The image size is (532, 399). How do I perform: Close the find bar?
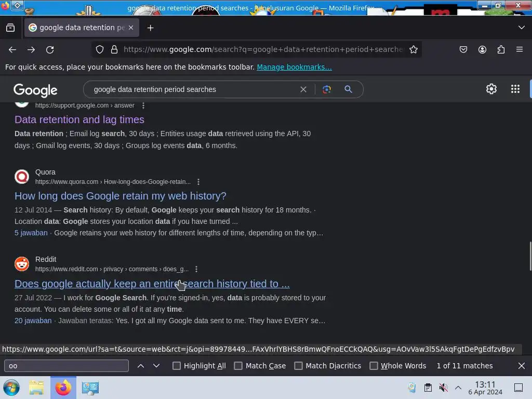tap(522, 366)
